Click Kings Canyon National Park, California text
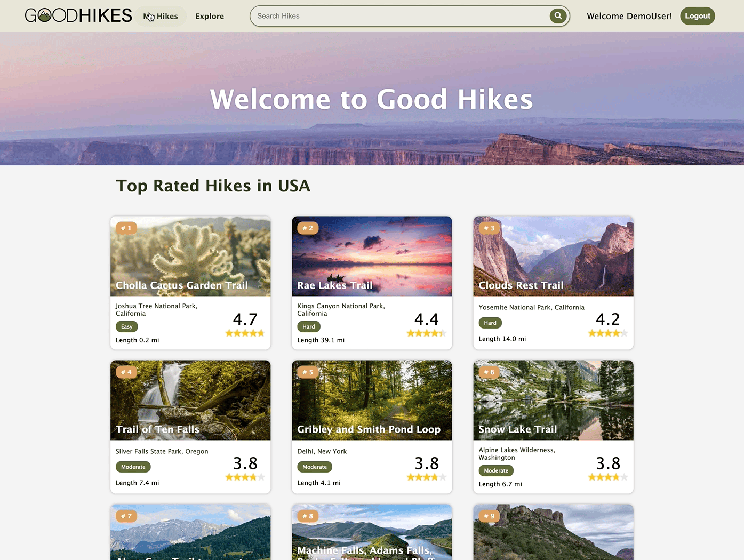744x560 pixels. (x=341, y=309)
